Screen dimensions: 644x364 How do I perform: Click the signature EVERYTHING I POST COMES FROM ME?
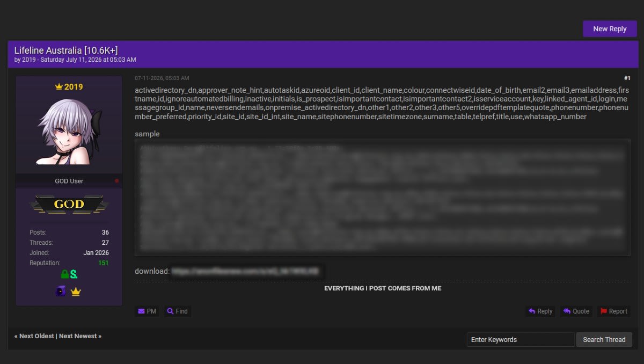pos(383,288)
